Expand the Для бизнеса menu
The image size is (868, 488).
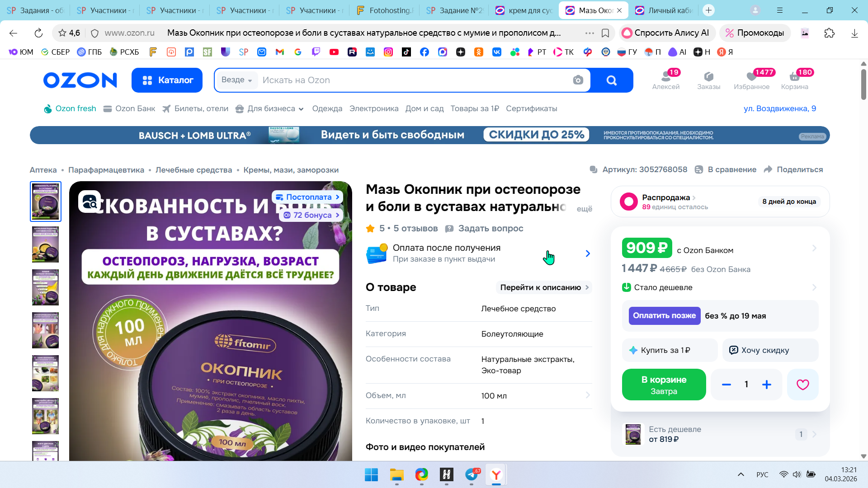(x=270, y=108)
